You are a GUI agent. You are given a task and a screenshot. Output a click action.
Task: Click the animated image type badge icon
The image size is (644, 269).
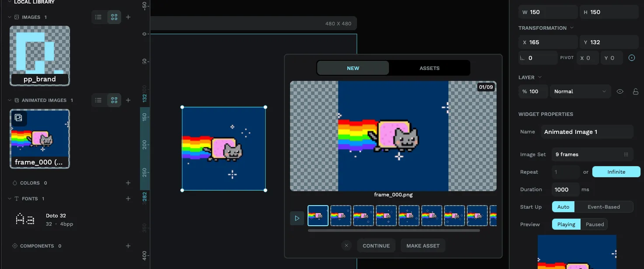click(18, 117)
